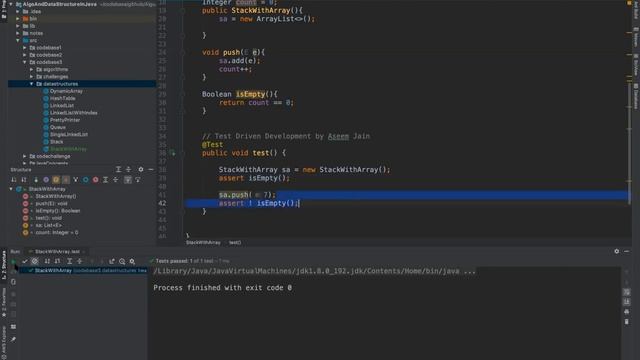Select StackWithArray passed test result row
This screenshot has height=360, width=640.
click(x=84, y=271)
